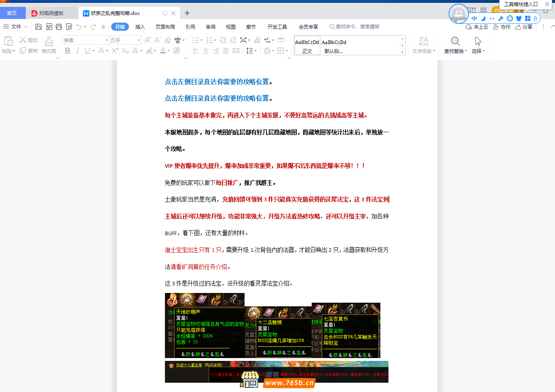Click the Print icon

coord(59,27)
